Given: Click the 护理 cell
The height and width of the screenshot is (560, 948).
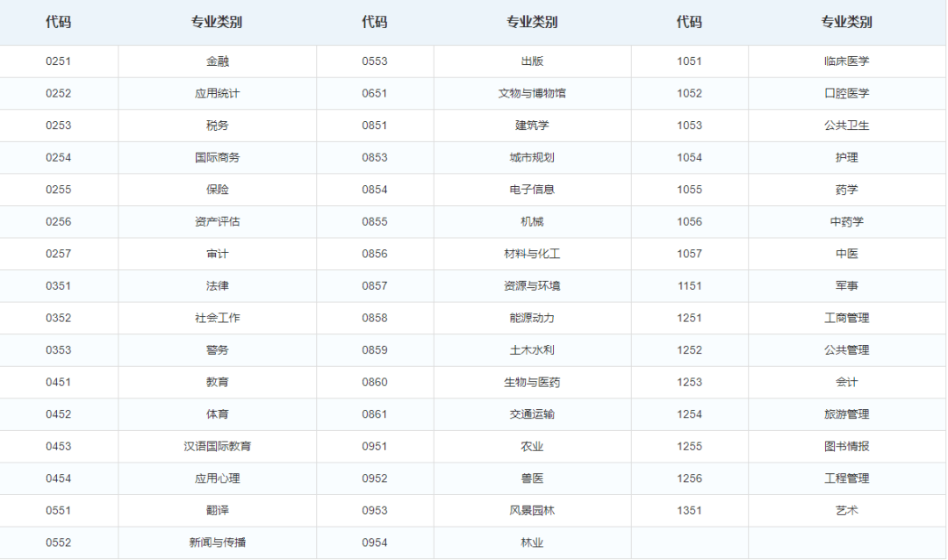Looking at the screenshot, I should [x=846, y=157].
